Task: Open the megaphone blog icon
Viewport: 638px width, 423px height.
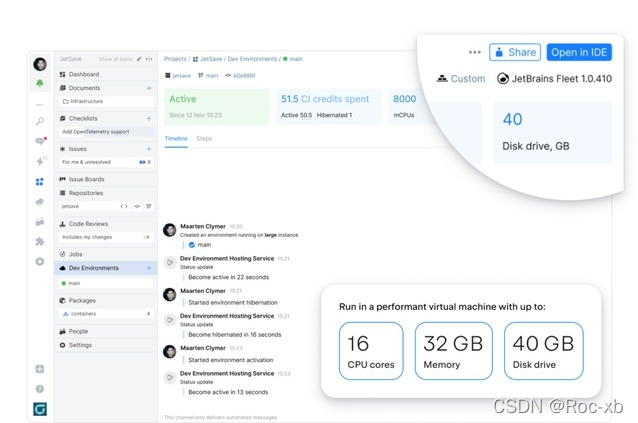Action: point(39,202)
